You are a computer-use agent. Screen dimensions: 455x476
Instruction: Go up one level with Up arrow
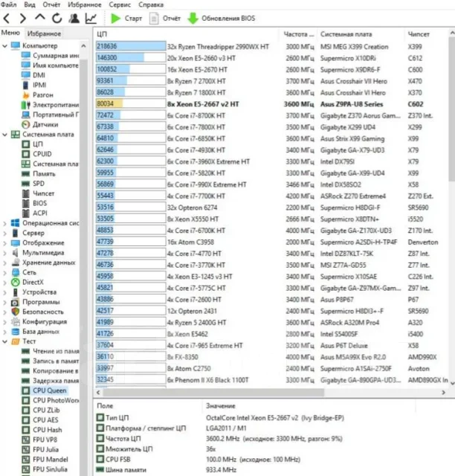coord(39,18)
